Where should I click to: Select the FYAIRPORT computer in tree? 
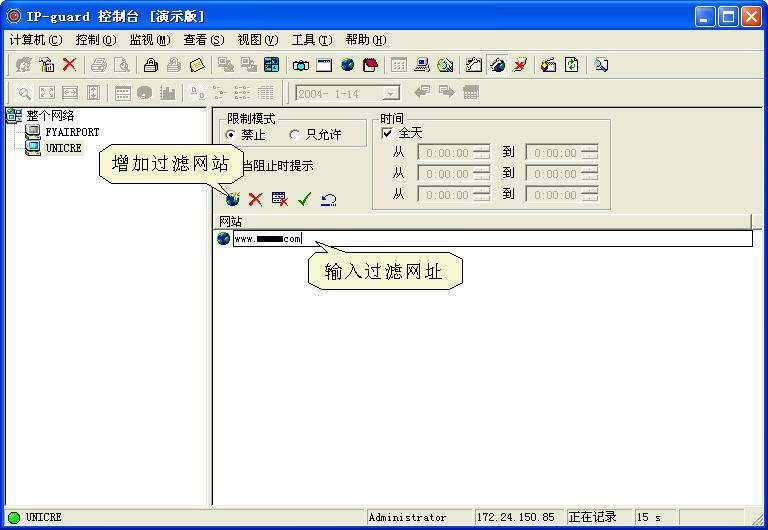pyautogui.click(x=72, y=132)
